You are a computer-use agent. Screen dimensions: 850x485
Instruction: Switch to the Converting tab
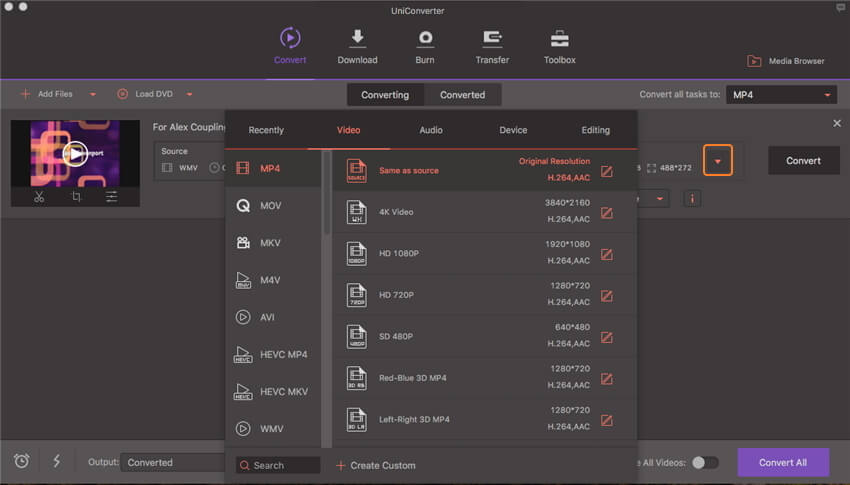pyautogui.click(x=385, y=95)
